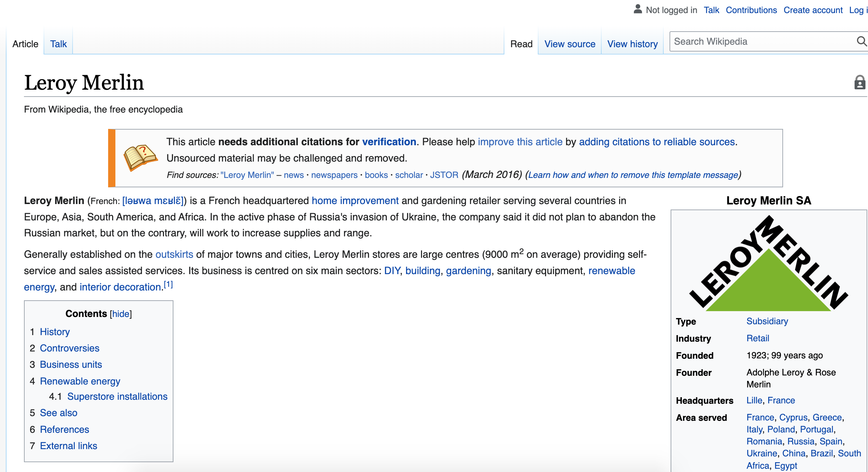
Task: Hide the Contents table via hide link
Action: click(x=121, y=314)
